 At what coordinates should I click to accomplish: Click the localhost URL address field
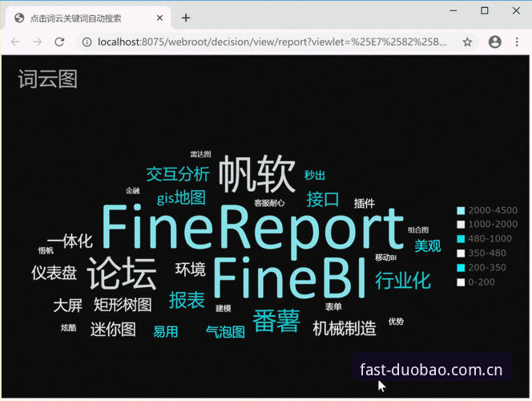[x=272, y=42]
